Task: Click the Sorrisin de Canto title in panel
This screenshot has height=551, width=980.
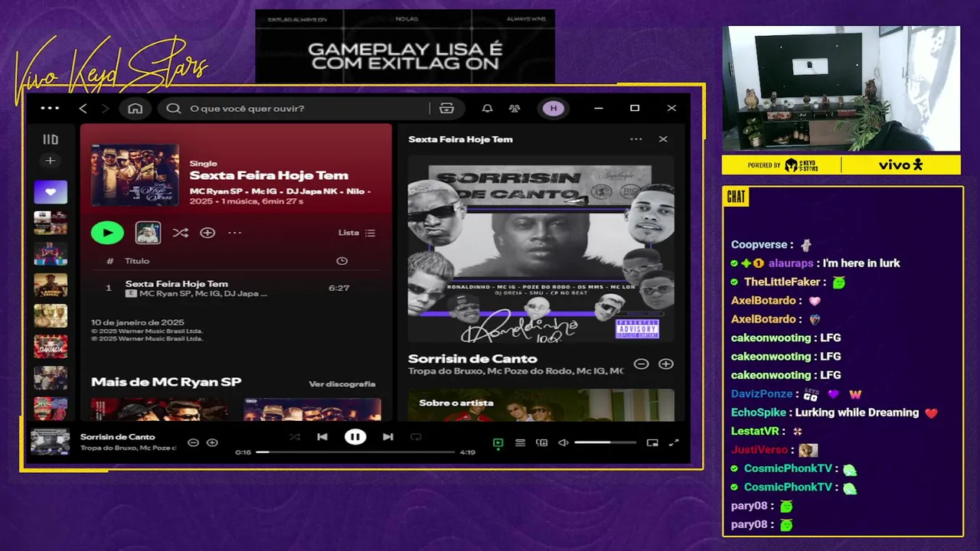Action: coord(472,359)
